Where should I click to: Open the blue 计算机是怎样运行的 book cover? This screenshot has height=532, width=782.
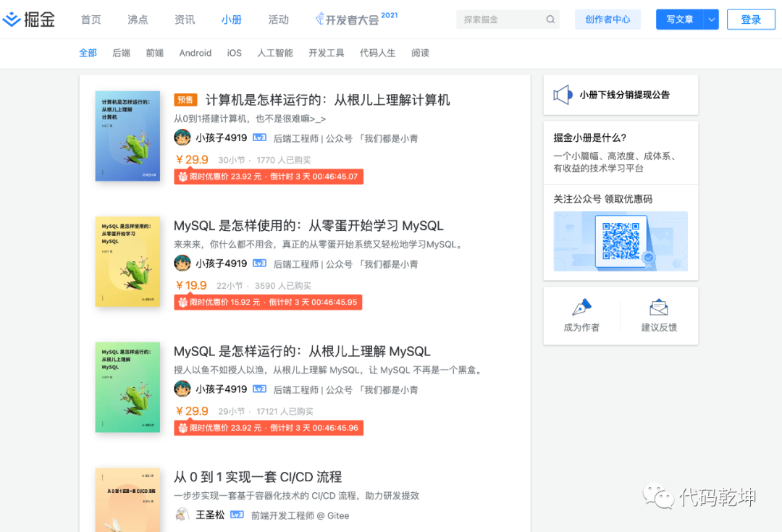pyautogui.click(x=127, y=135)
